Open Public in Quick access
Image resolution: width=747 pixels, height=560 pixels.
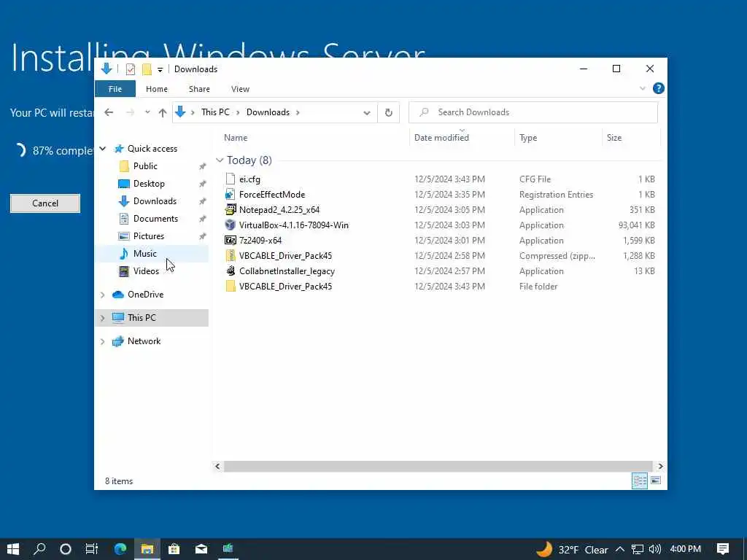click(x=145, y=166)
